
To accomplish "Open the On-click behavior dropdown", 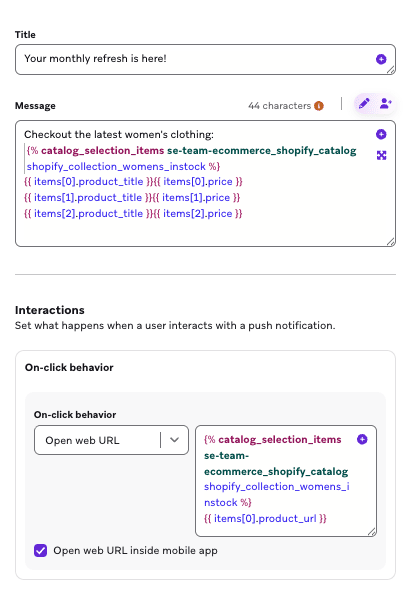I will point(111,440).
